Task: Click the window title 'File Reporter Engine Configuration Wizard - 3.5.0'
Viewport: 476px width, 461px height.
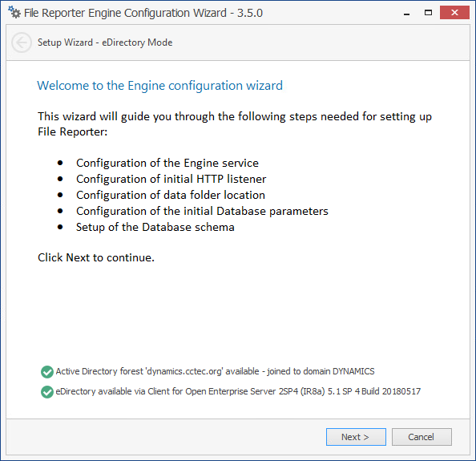Action: pos(143,13)
